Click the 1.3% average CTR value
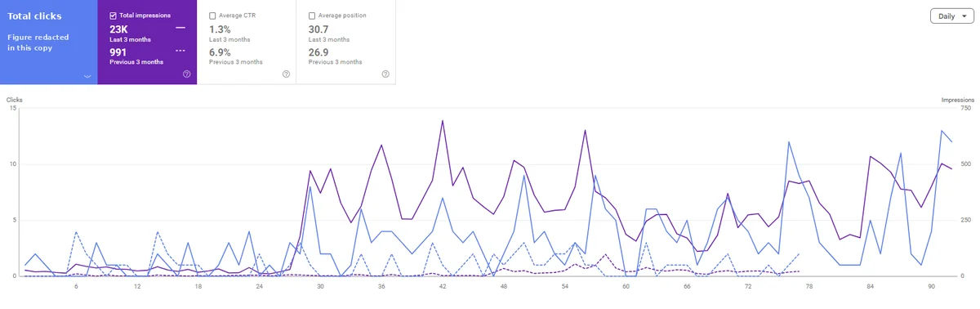980x309 pixels. click(220, 29)
